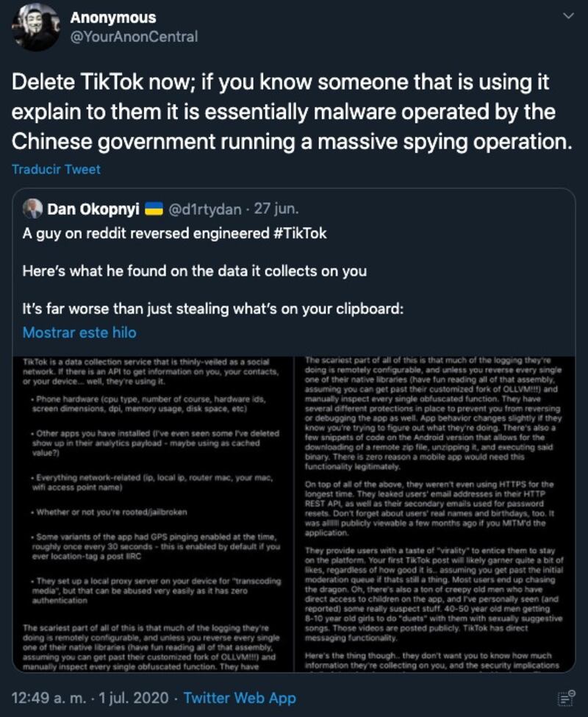
Task: Open the @d1rtydan handle
Action: pos(204,210)
